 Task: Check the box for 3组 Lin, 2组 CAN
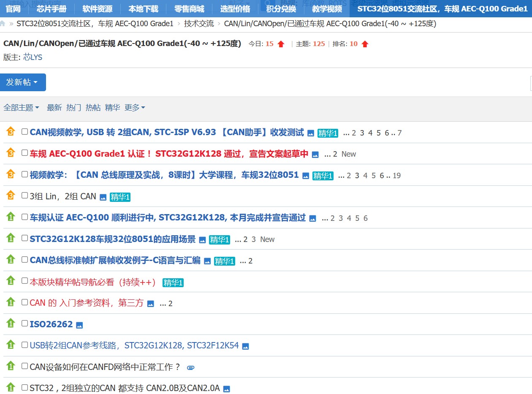(x=24, y=196)
